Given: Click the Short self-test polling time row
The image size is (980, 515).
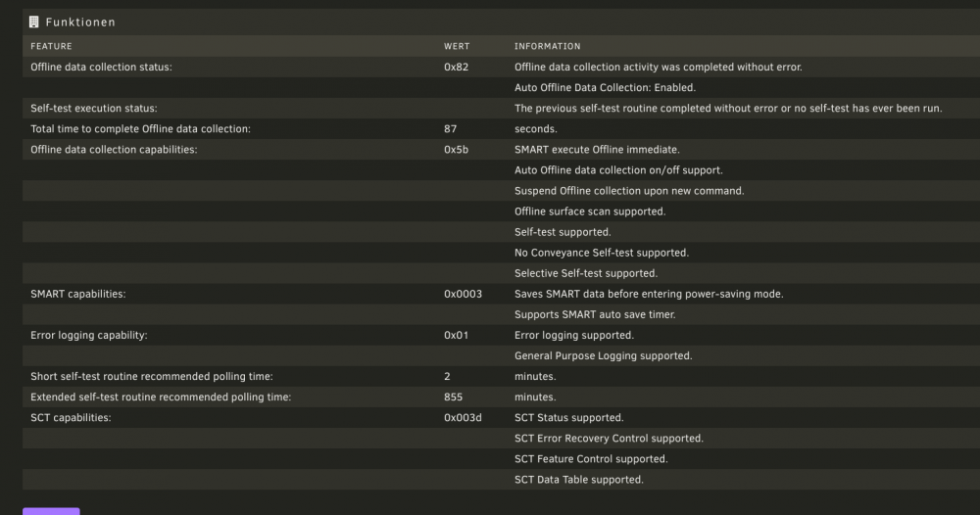Looking at the screenshot, I should (501, 376).
